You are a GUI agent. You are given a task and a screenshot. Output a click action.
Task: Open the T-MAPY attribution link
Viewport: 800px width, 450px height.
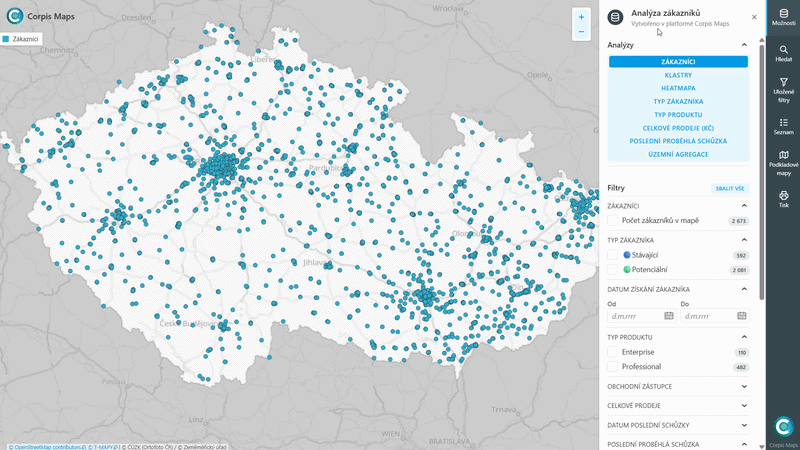pyautogui.click(x=105, y=447)
